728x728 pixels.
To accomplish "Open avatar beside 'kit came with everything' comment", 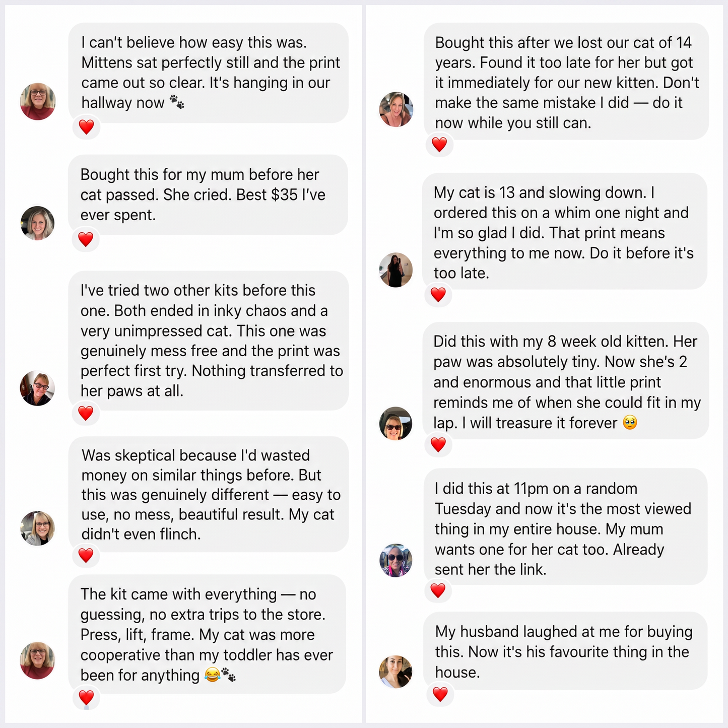I will pos(38,660).
